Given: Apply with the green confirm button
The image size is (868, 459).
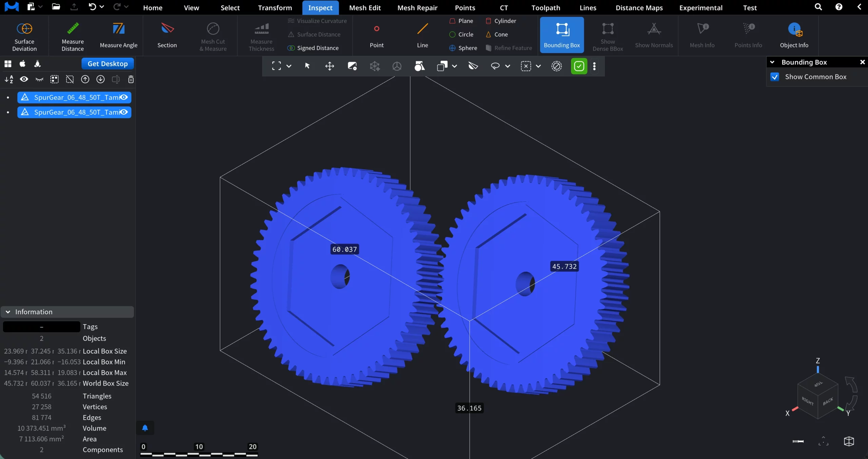Looking at the screenshot, I should [579, 66].
